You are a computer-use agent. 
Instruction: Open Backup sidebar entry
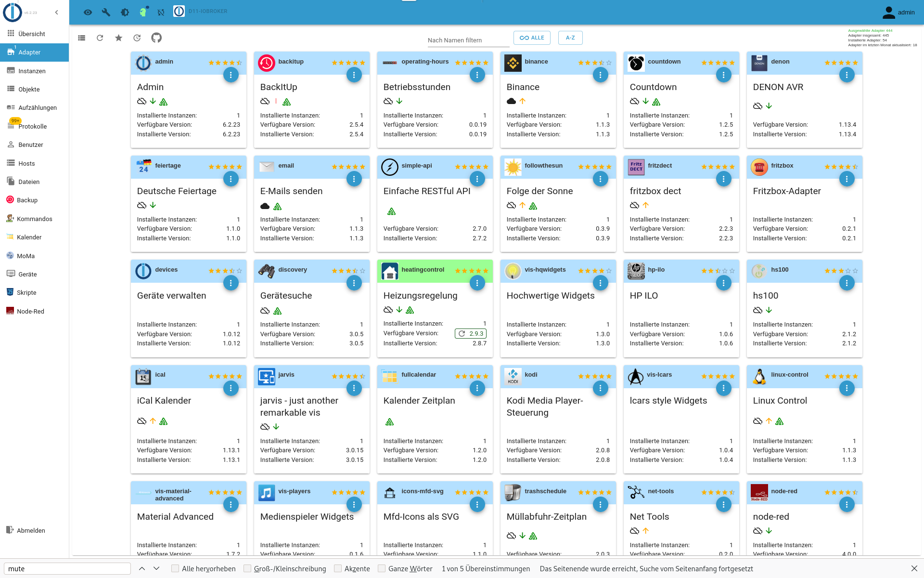[34, 200]
